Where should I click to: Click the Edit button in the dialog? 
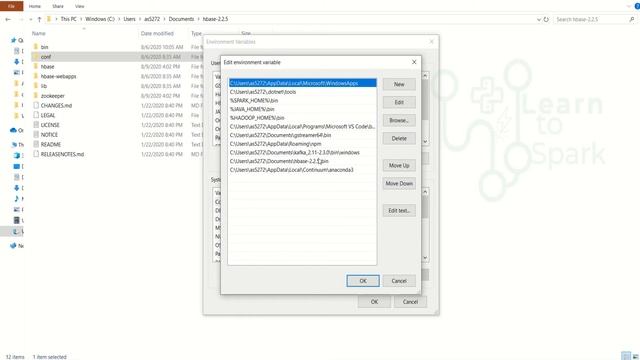(x=399, y=102)
